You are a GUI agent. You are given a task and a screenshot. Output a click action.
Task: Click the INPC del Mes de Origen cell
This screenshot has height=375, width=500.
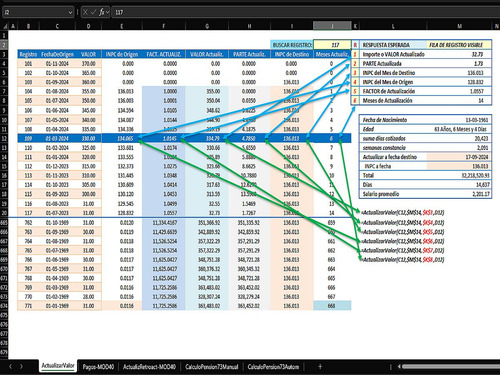pyautogui.click(x=393, y=82)
